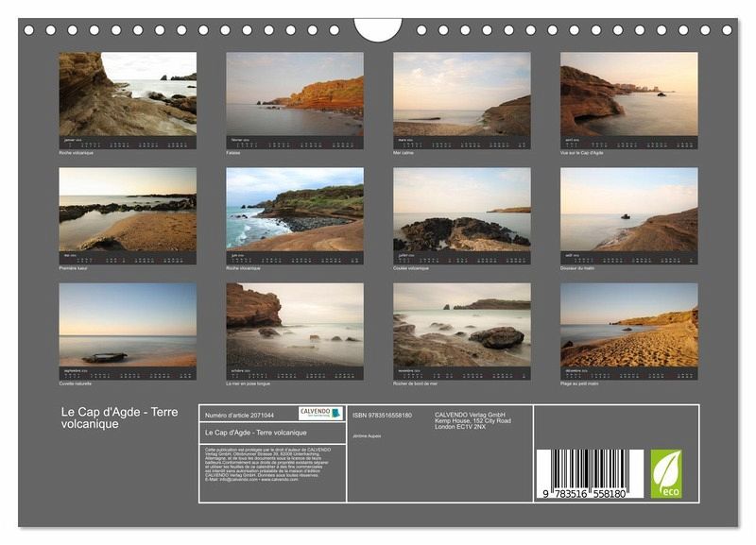Click the 'Rocher de bord de mer' image
Screen dimensions: 756x545
(x=462, y=324)
